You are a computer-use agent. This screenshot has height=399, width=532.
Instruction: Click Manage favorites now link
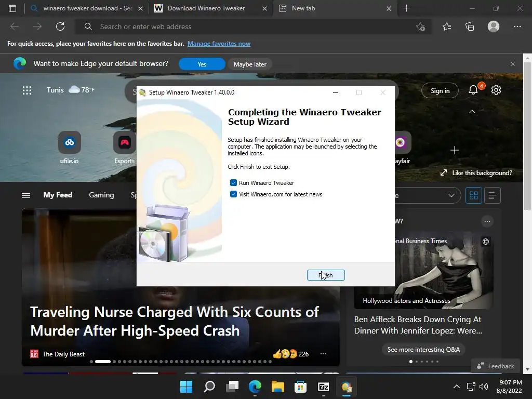tap(219, 44)
